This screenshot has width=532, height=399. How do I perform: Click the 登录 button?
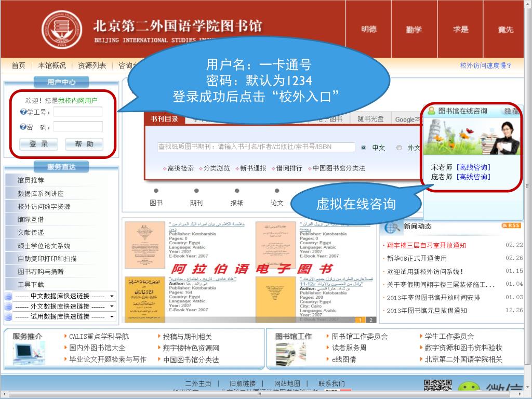click(38, 144)
